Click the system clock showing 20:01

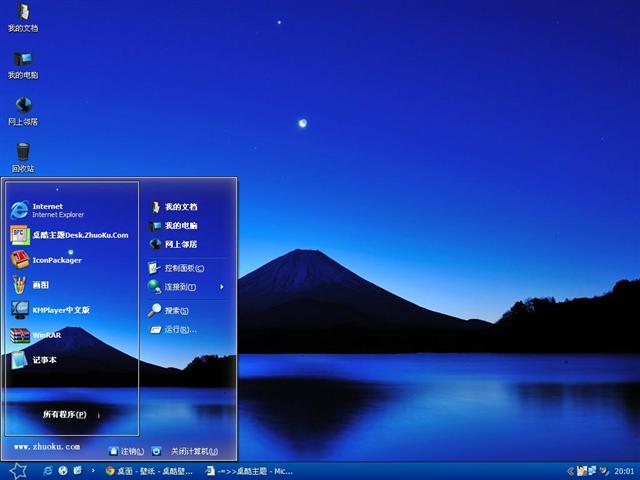click(624, 470)
